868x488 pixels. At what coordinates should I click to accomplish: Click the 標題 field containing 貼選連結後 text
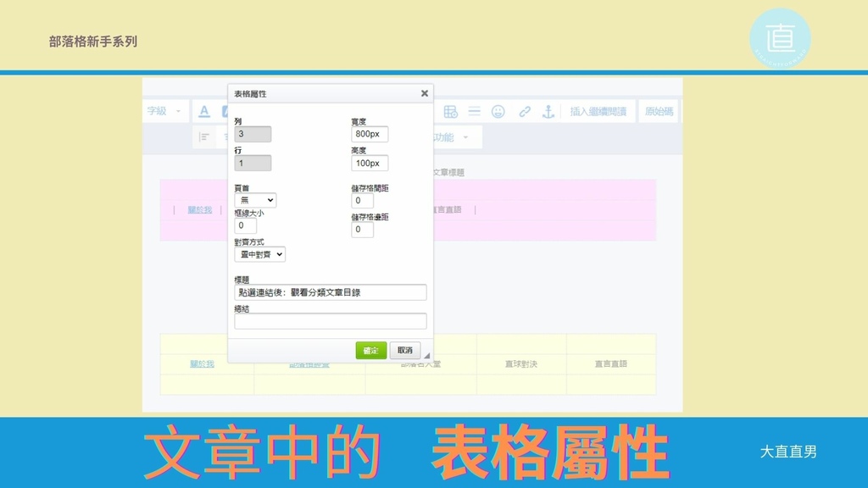(329, 291)
